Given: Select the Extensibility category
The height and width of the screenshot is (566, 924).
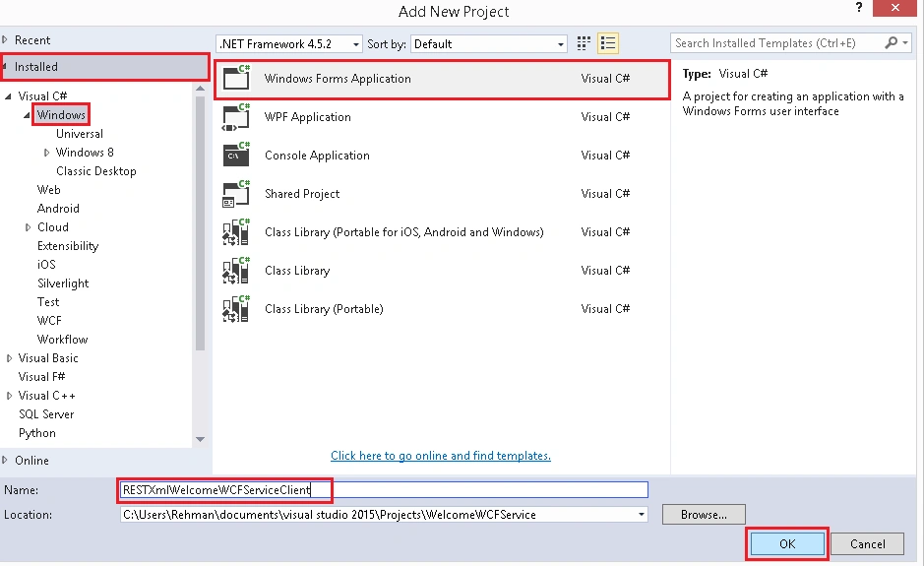Looking at the screenshot, I should point(68,246).
